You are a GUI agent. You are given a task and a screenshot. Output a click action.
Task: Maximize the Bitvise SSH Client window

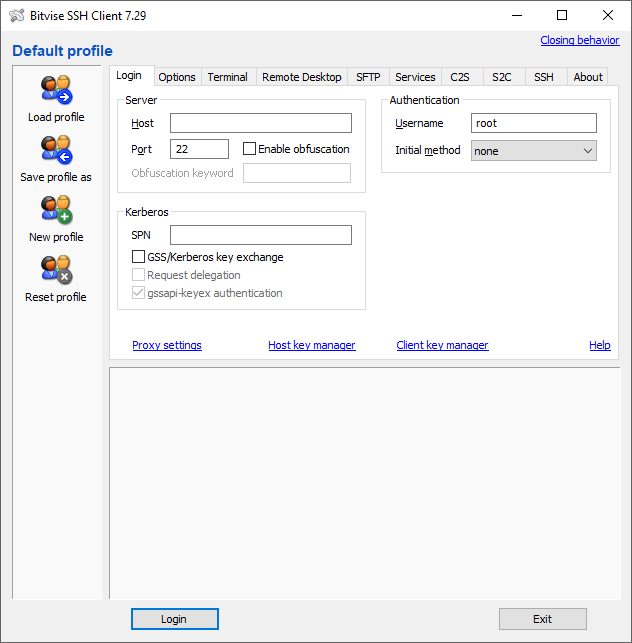tap(562, 16)
